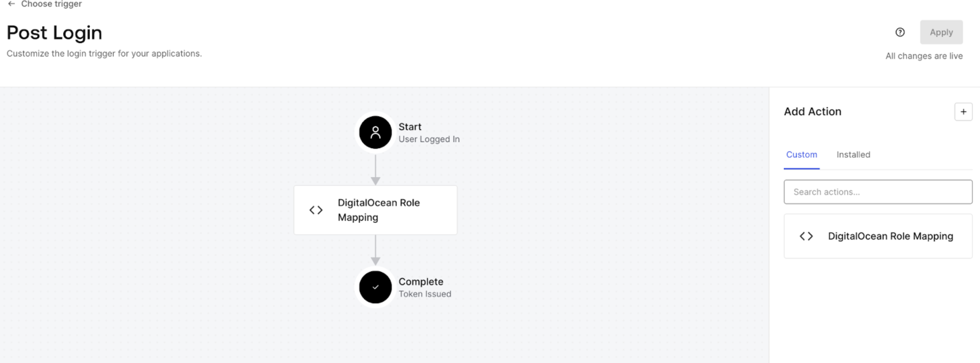This screenshot has width=980, height=363.
Task: Select the DigitalOcean Role Mapping node on canvas
Action: pyautogui.click(x=375, y=210)
